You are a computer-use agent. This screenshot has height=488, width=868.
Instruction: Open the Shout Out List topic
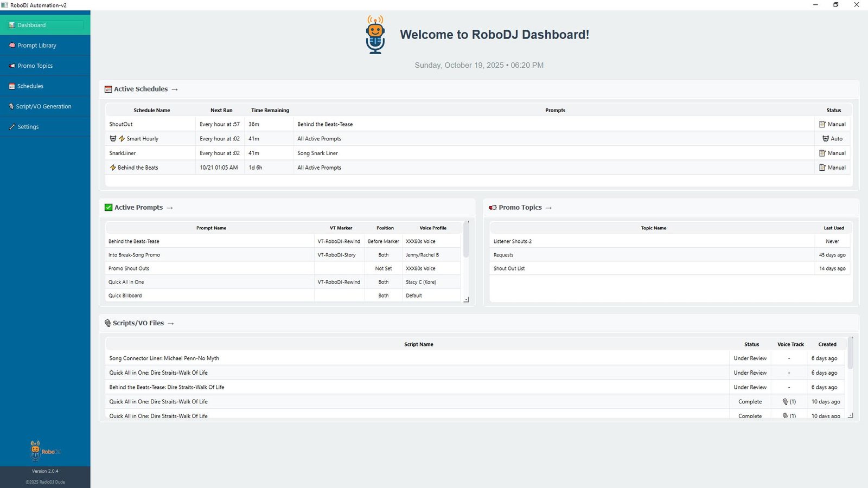[x=509, y=268]
